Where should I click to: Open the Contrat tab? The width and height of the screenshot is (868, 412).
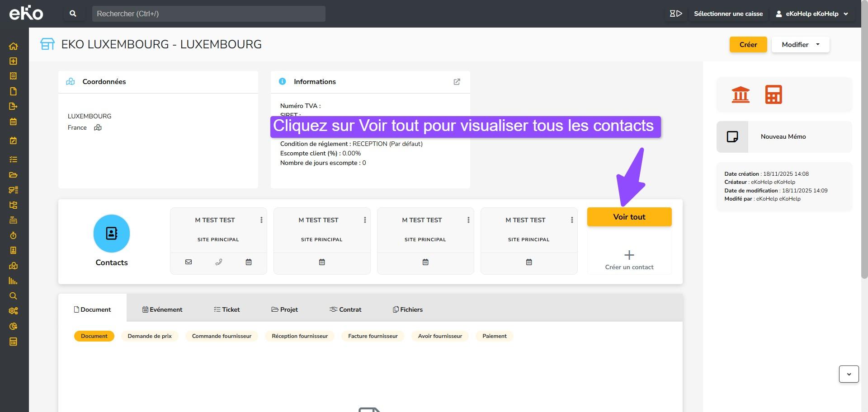click(345, 309)
